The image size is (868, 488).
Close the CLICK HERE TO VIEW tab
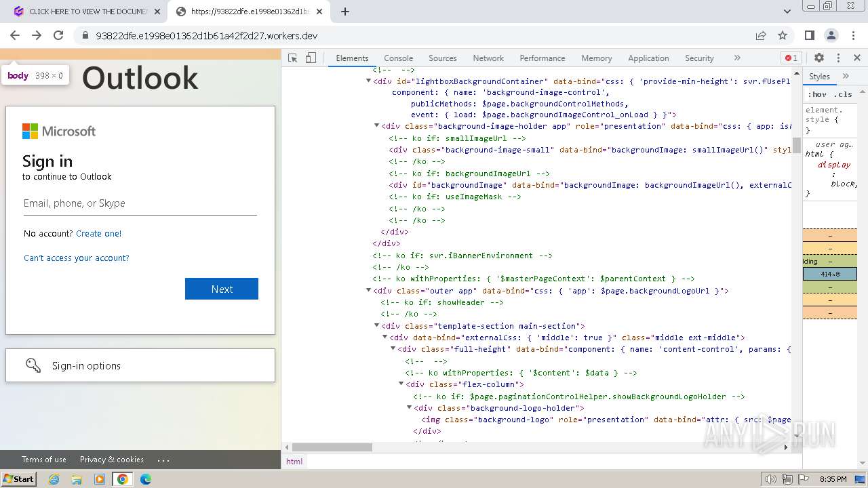tap(157, 12)
